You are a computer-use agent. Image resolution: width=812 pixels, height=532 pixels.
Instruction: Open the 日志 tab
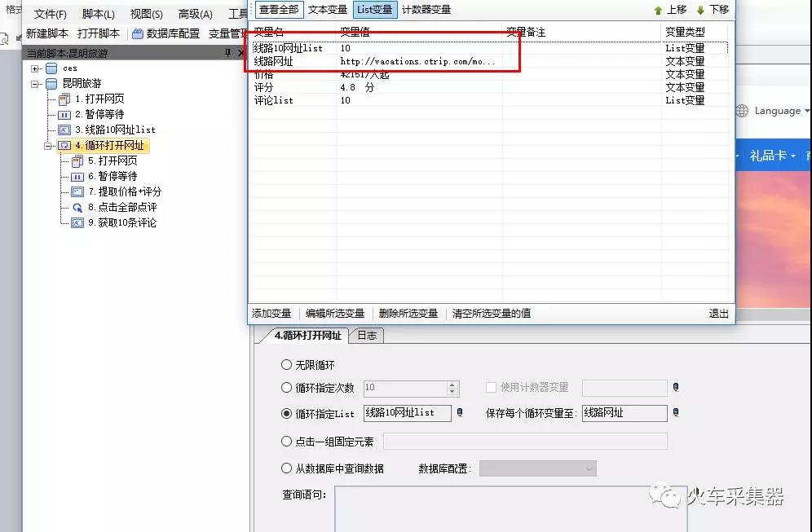[x=367, y=336]
